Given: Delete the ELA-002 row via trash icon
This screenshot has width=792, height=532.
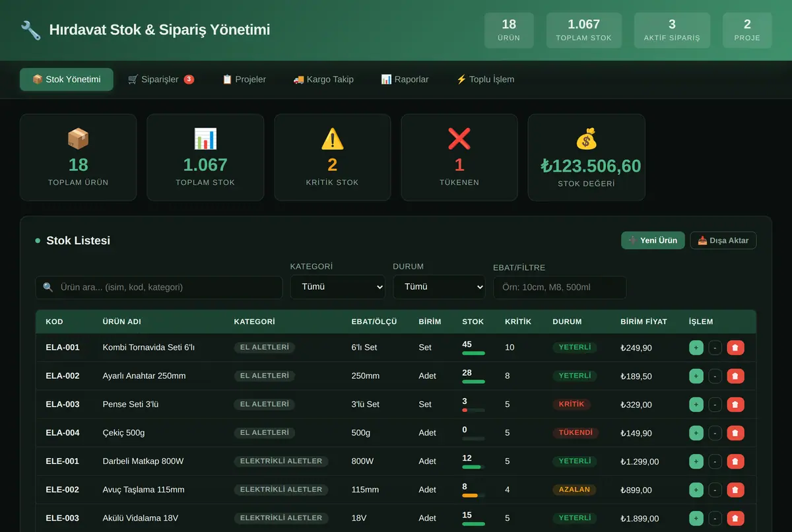Looking at the screenshot, I should click(x=736, y=376).
